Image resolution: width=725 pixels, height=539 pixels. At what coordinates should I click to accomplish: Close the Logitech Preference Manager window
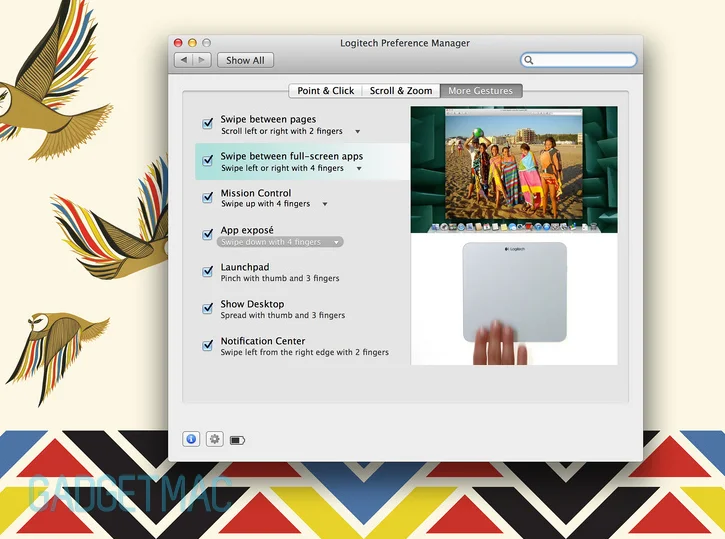178,43
